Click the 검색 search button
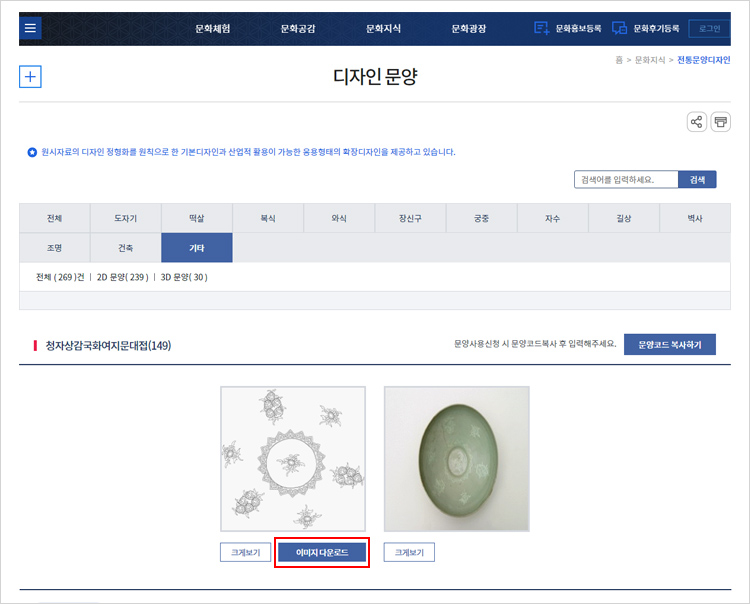The height and width of the screenshot is (604, 750). coord(697,179)
